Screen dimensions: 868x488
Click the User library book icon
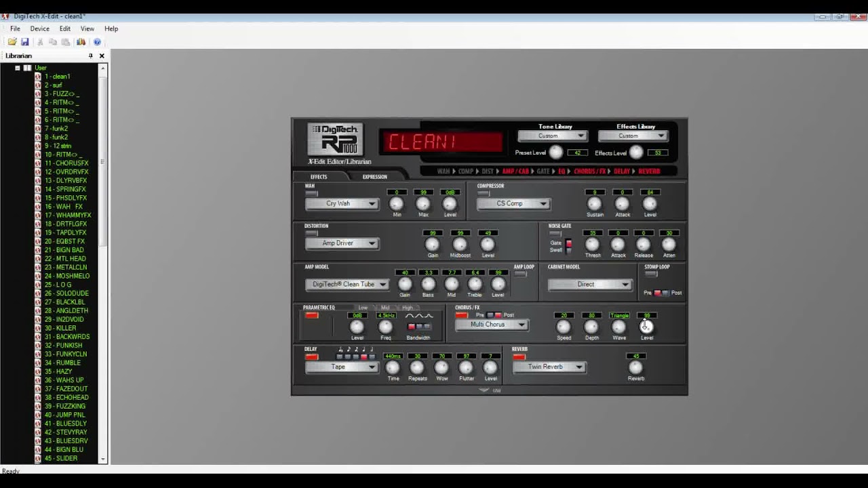28,68
